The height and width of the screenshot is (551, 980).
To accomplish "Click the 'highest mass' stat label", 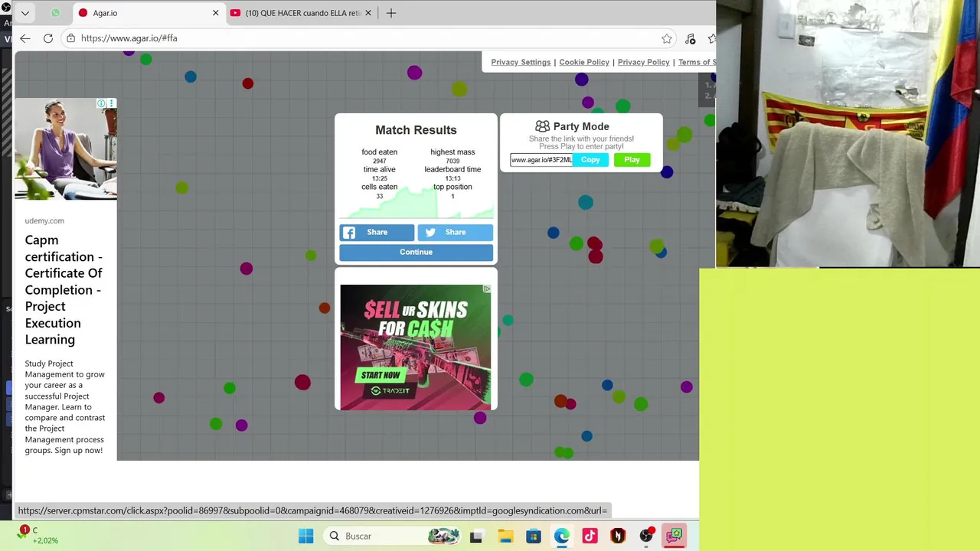I will (452, 152).
